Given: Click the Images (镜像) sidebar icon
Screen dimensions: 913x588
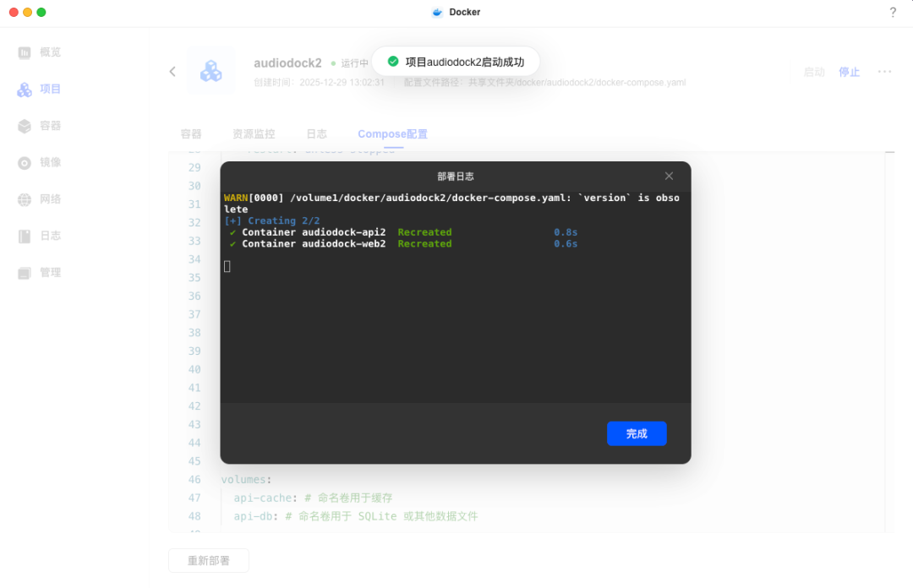Looking at the screenshot, I should (x=25, y=162).
